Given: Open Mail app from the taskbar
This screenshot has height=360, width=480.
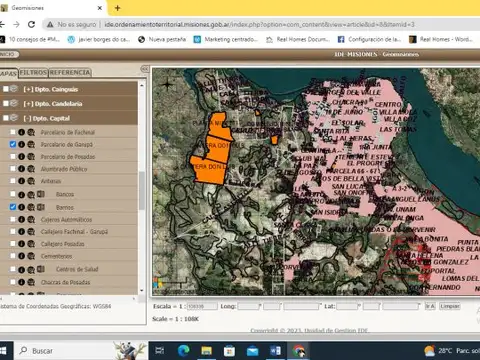Looking at the screenshot, I should pyautogui.click(x=252, y=351).
